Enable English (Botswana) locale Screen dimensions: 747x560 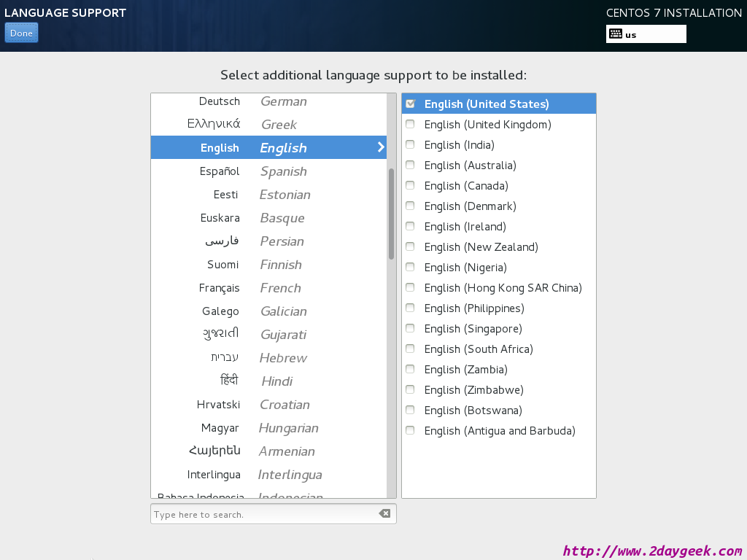point(410,410)
